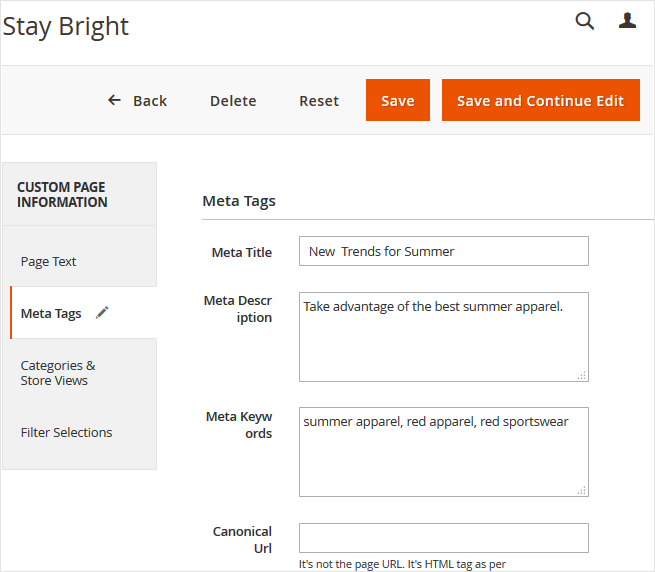The image size is (655, 572).
Task: Focus the Canonical Url input box
Action: point(443,538)
